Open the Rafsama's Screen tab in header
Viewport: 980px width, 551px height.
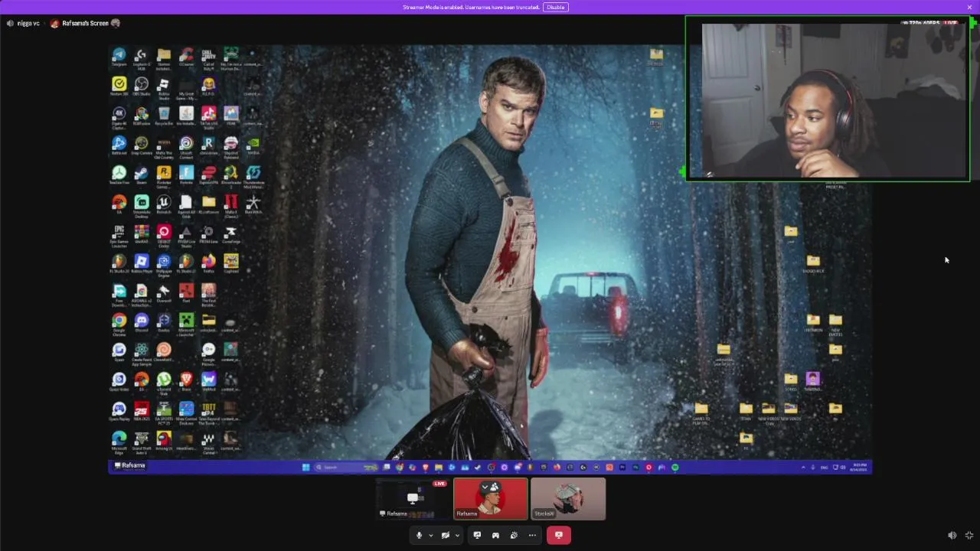pyautogui.click(x=85, y=23)
